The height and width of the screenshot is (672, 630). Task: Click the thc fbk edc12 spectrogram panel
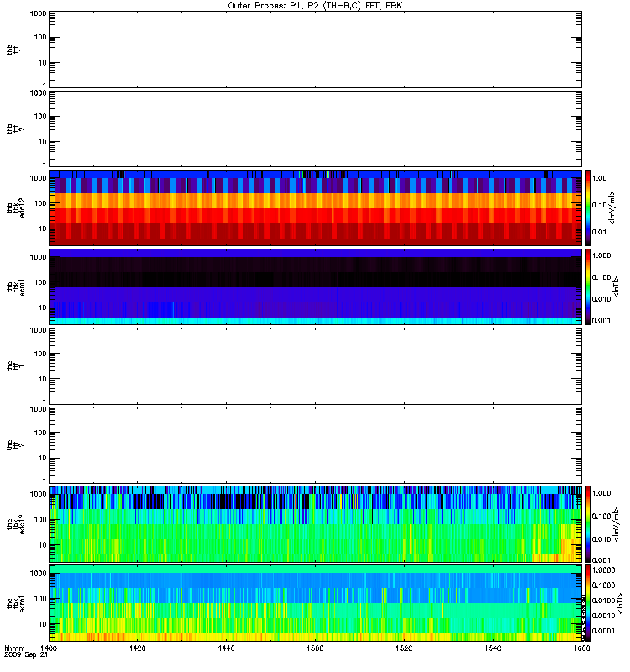click(315, 523)
